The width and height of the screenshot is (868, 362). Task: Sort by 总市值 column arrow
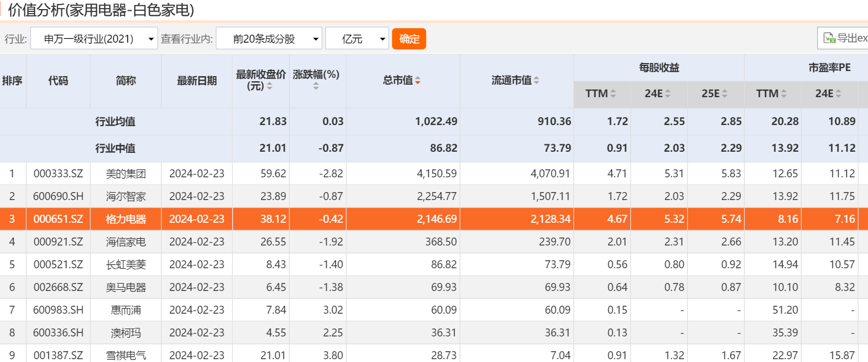418,81
